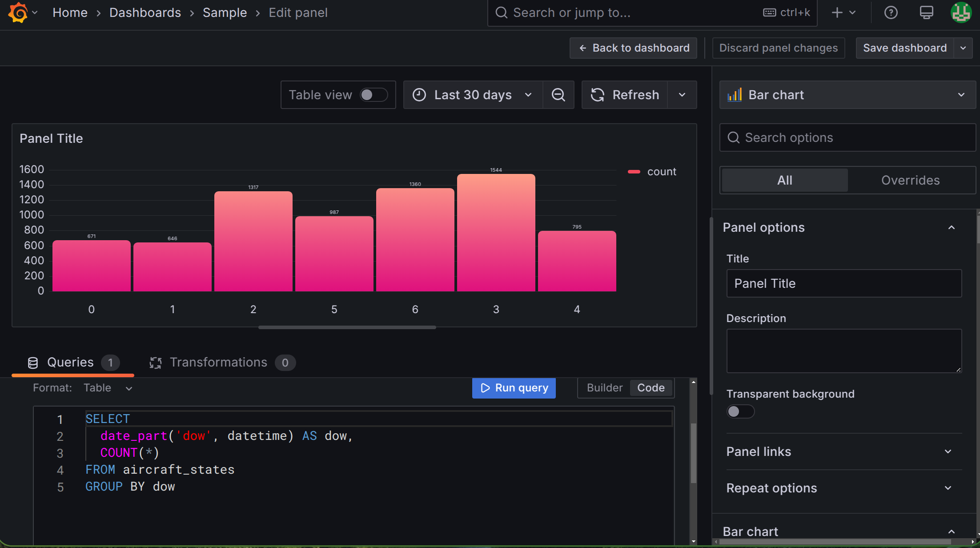The height and width of the screenshot is (548, 980).
Task: Click the news monitor icon in header
Action: 926,12
